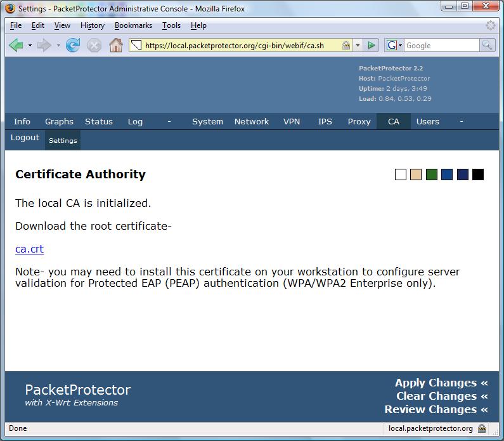Go to the Home page icon
The height and width of the screenshot is (441, 504).
pyautogui.click(x=116, y=45)
